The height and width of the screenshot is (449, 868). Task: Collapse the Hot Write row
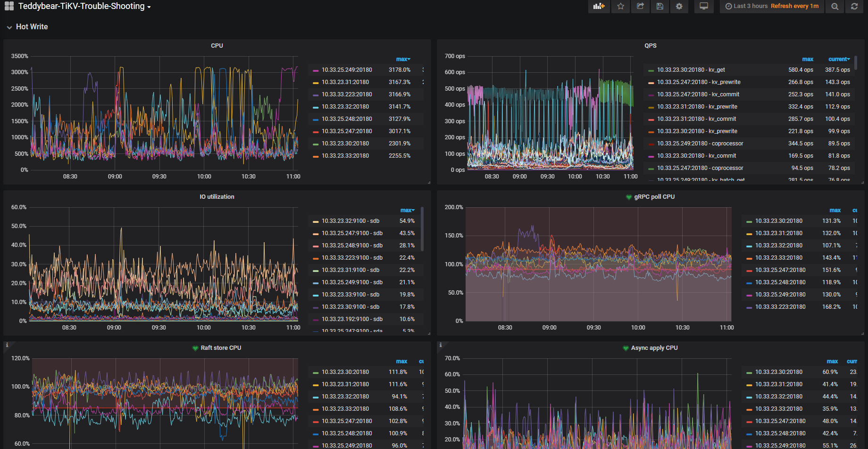click(x=32, y=27)
